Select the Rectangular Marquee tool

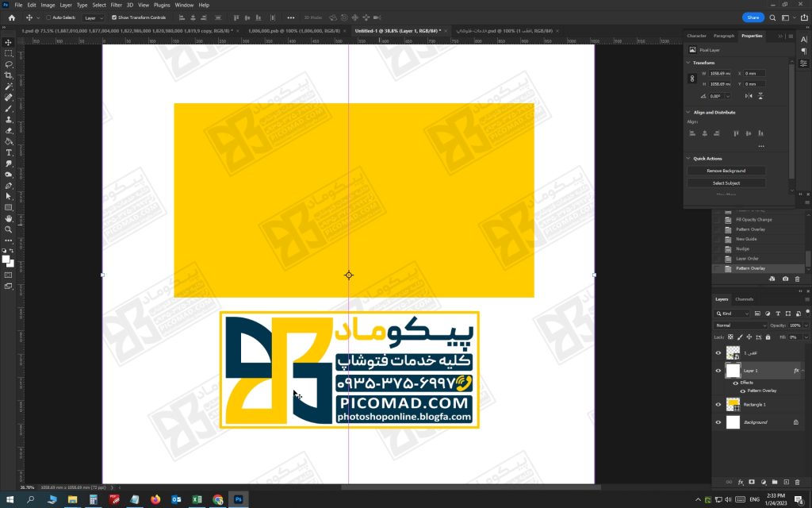tap(8, 53)
